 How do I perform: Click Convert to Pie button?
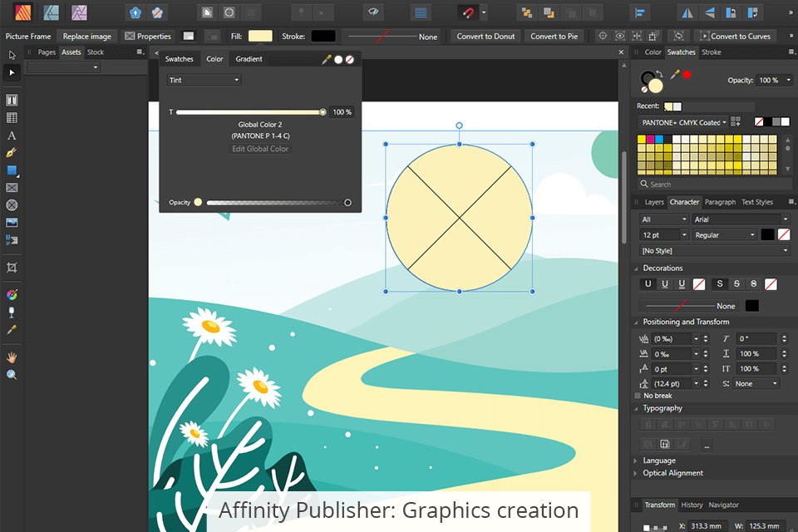(x=554, y=36)
